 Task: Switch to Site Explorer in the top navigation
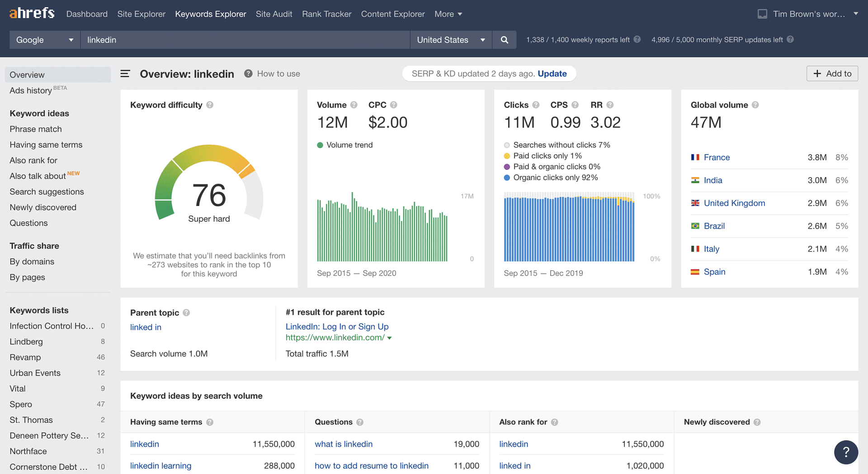click(141, 14)
